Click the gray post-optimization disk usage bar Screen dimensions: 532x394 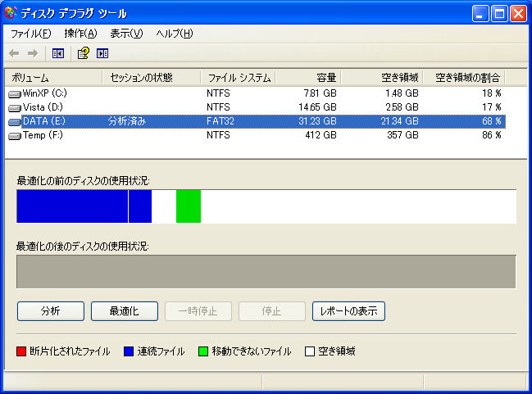(x=266, y=272)
